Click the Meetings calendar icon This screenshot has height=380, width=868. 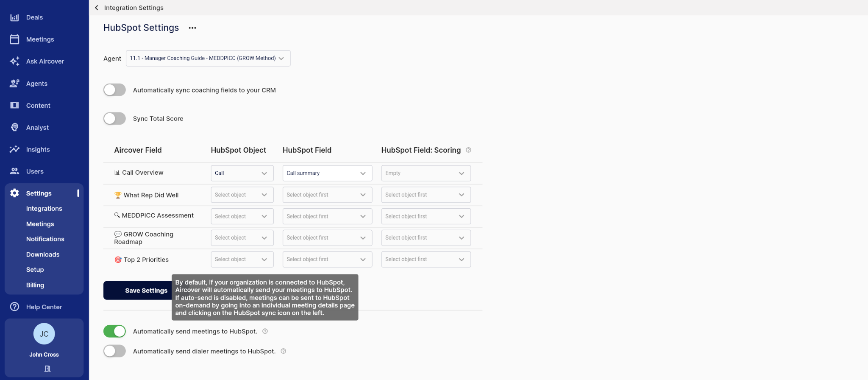point(14,39)
